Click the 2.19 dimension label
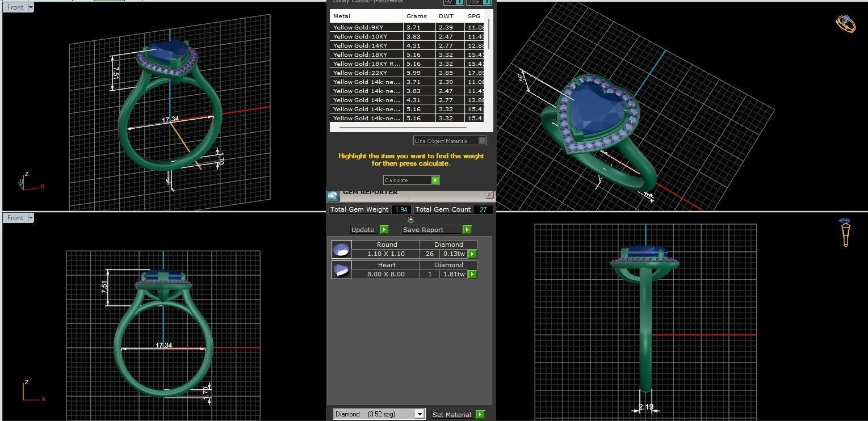This screenshot has height=421, width=868. click(645, 407)
